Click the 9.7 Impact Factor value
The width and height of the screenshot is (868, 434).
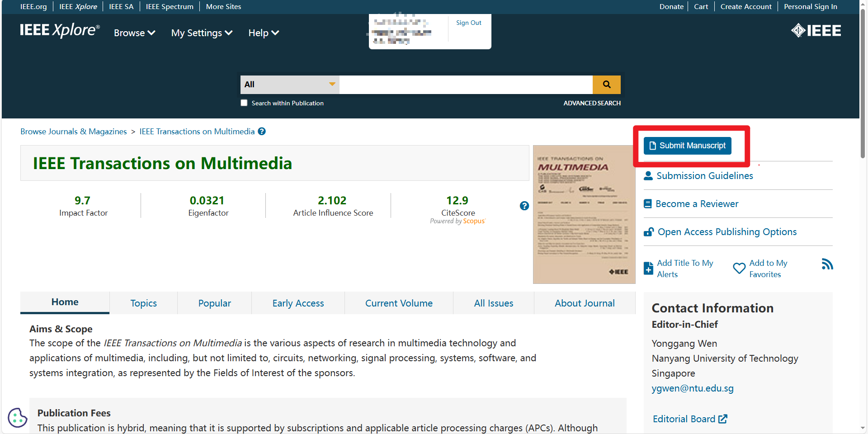point(82,200)
